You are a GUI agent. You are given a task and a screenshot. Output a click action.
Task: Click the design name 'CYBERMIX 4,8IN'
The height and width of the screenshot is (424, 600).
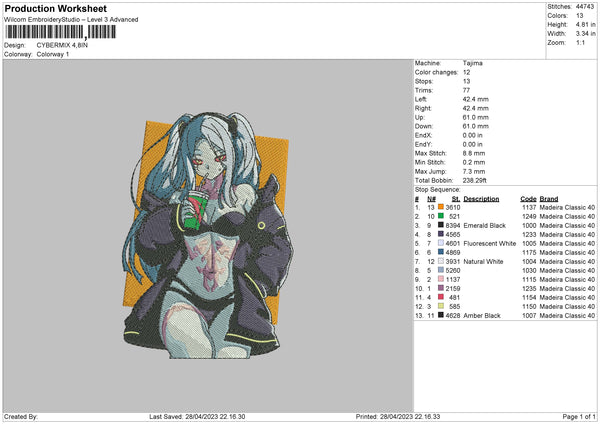(62, 45)
